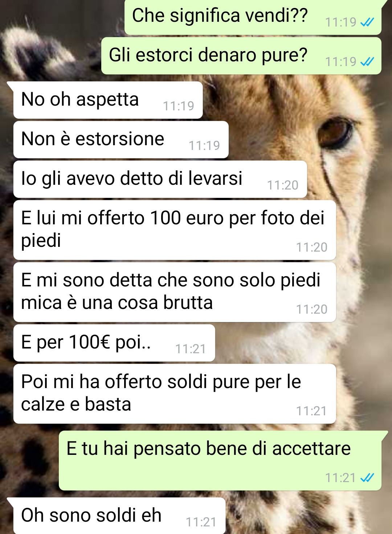The height and width of the screenshot is (534, 392).
Task: Tap the 11:19 timestamp on 'No oh aspetta'
Action: pos(179,106)
